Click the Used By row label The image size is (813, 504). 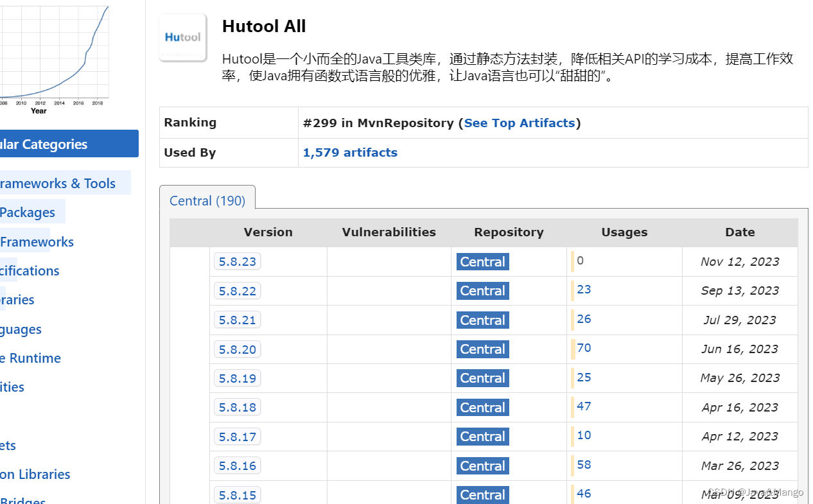coord(190,152)
